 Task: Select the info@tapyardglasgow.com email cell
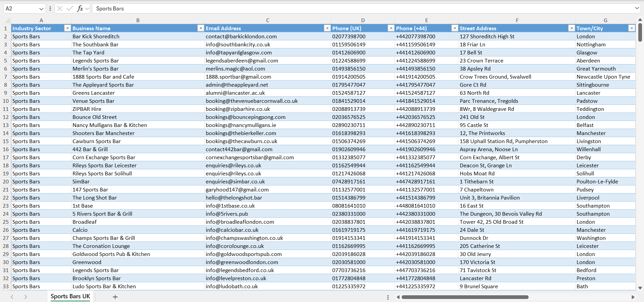(x=268, y=53)
